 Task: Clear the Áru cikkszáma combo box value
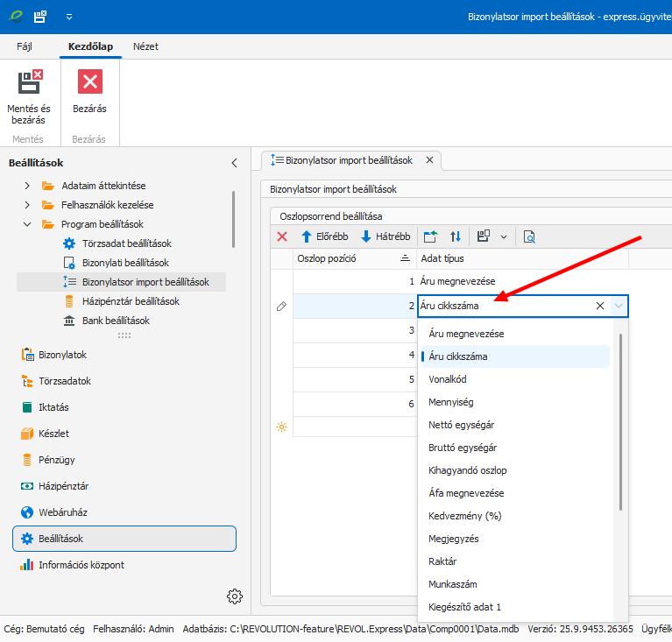click(x=600, y=306)
